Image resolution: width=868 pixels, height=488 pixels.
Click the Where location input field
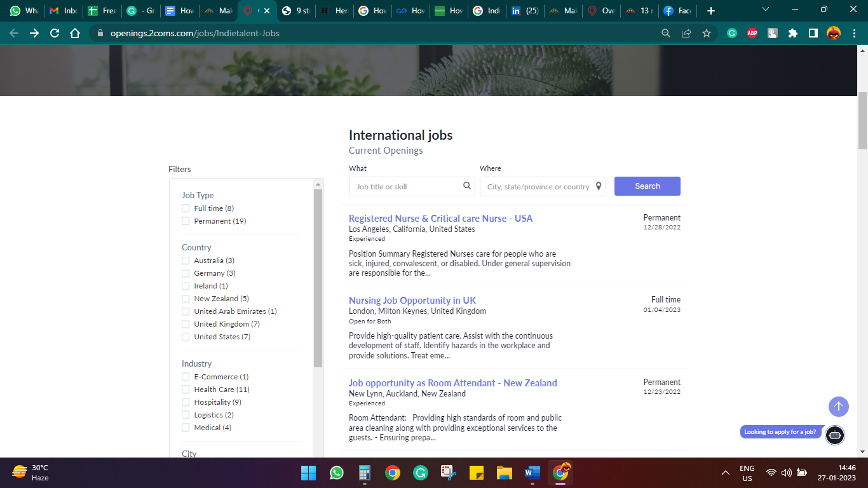tap(538, 187)
